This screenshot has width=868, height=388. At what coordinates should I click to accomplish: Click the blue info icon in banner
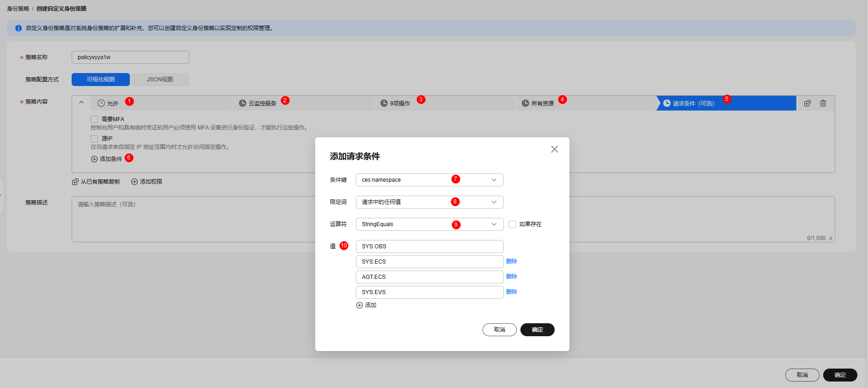(18, 28)
